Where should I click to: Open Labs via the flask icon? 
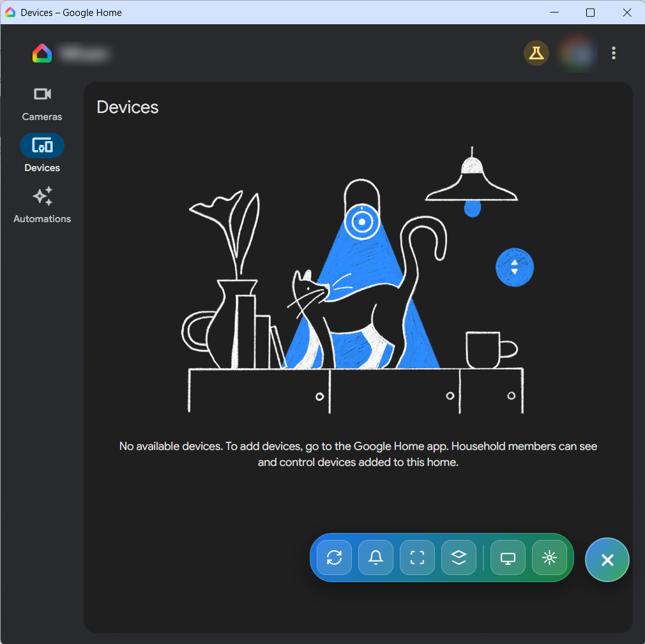[x=536, y=53]
